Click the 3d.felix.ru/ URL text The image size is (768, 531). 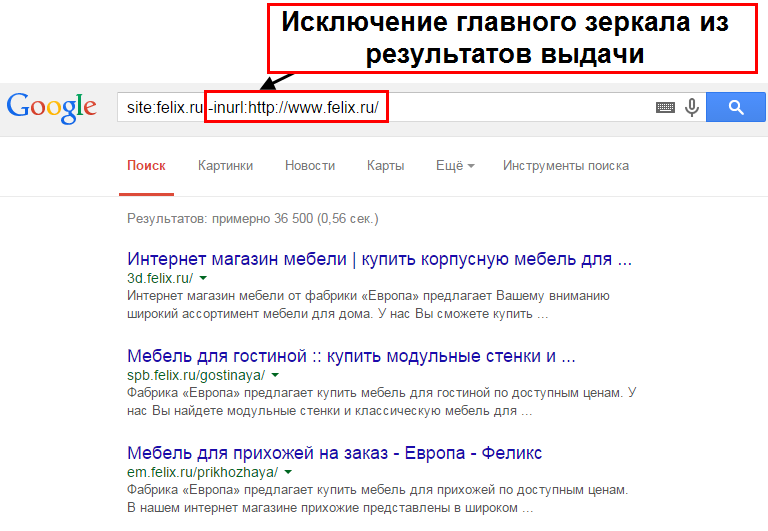click(x=160, y=278)
